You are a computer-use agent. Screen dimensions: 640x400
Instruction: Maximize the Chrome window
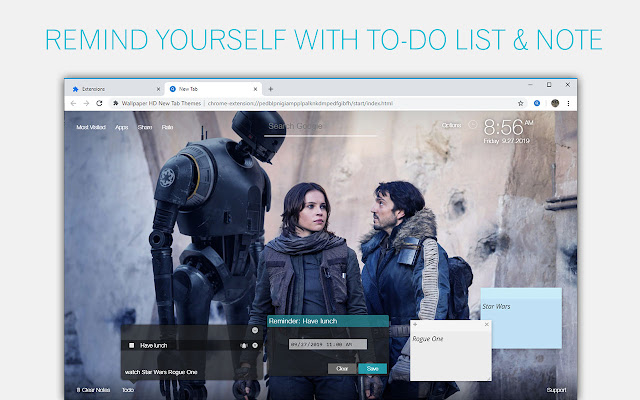click(x=549, y=85)
